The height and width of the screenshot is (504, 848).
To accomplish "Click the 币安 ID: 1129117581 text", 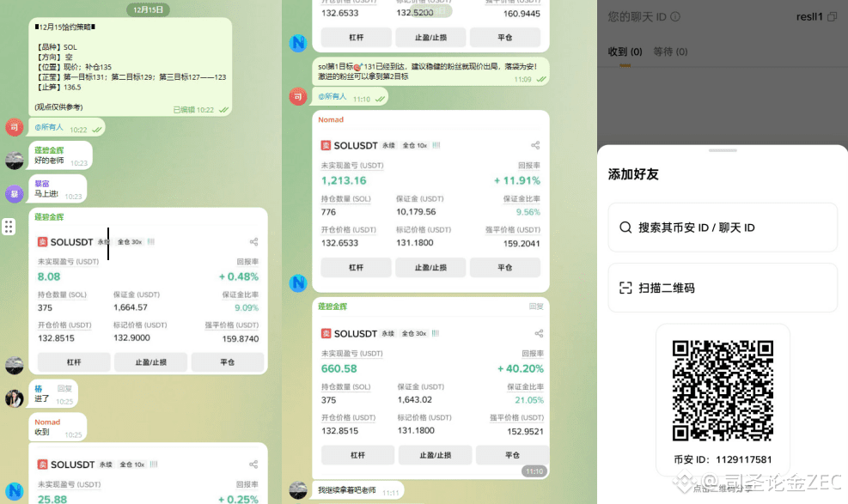I will tap(723, 459).
